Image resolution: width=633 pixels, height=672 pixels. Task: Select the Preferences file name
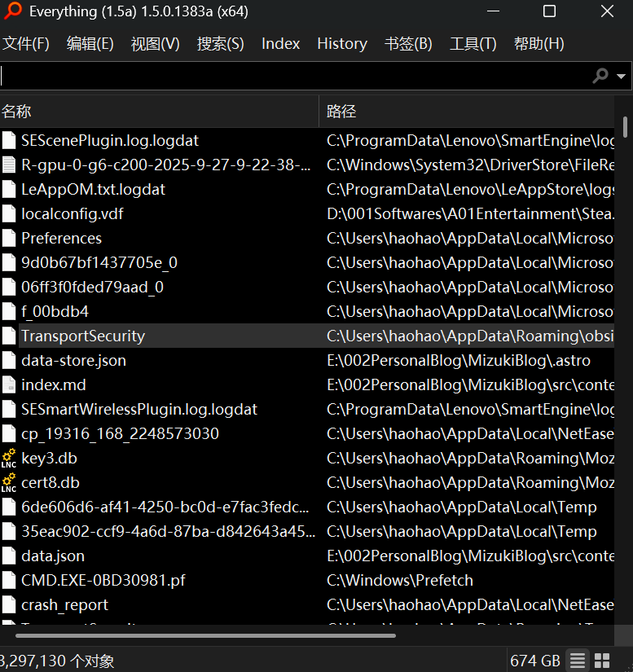coord(62,239)
